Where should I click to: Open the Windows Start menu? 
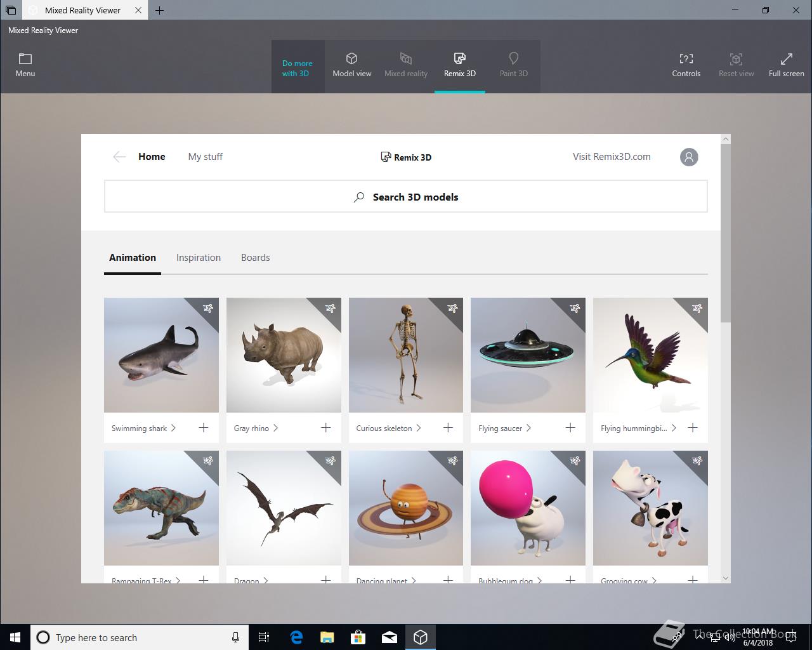tap(15, 637)
